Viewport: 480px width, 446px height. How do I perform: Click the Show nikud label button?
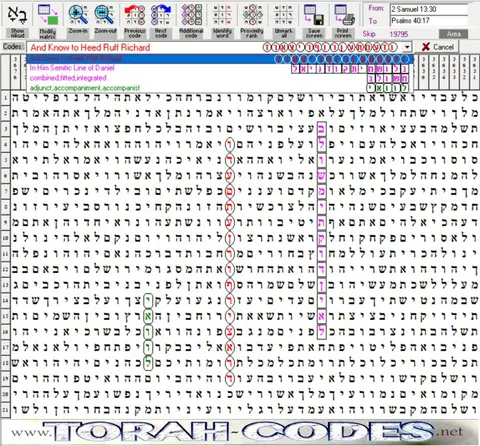17,33
